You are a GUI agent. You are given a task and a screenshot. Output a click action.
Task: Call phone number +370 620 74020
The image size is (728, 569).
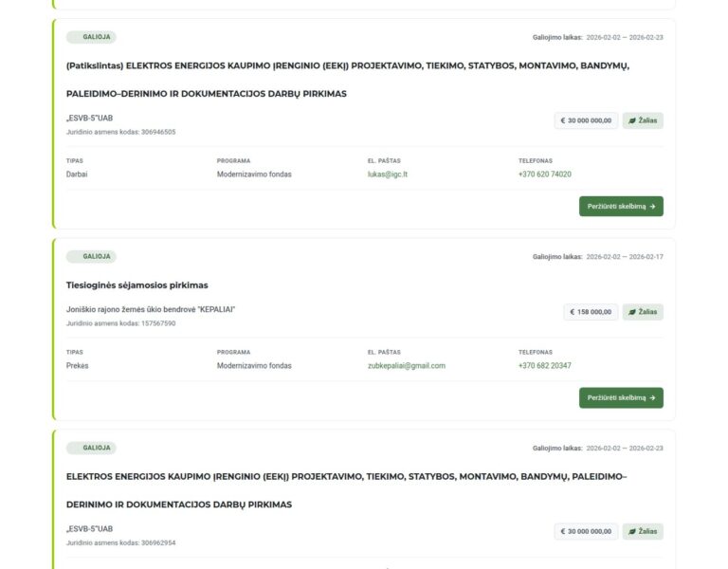pos(544,174)
